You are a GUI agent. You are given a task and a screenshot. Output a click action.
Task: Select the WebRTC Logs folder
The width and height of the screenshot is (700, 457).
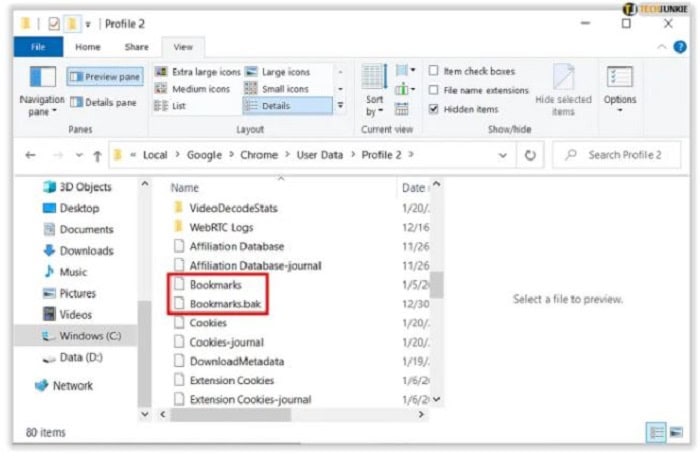214,227
